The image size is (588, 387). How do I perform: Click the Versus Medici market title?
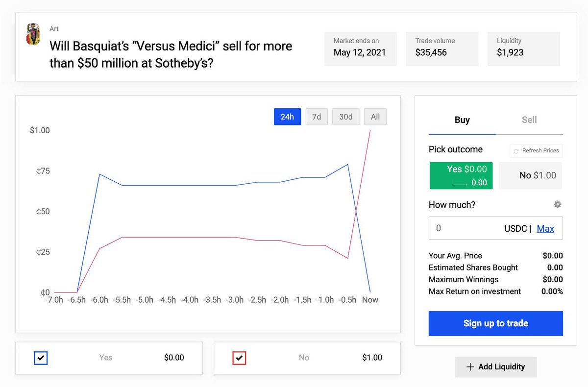point(171,54)
